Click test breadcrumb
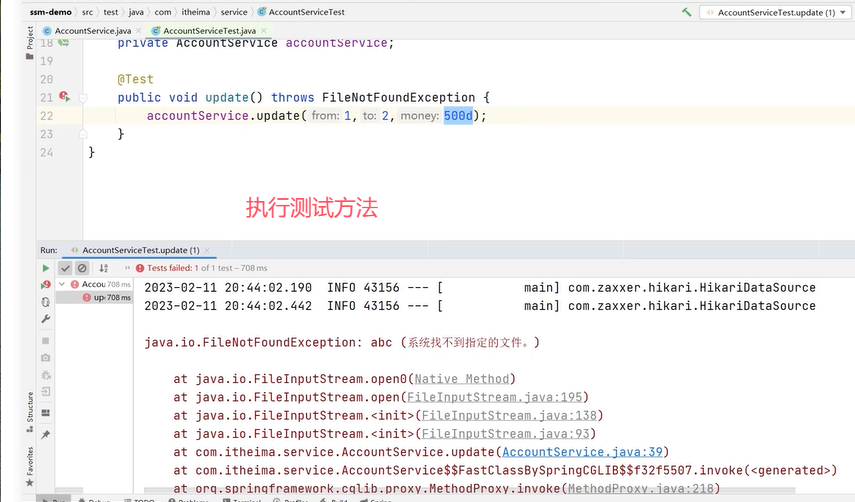Viewport: 855px width, 502px height. click(x=111, y=12)
